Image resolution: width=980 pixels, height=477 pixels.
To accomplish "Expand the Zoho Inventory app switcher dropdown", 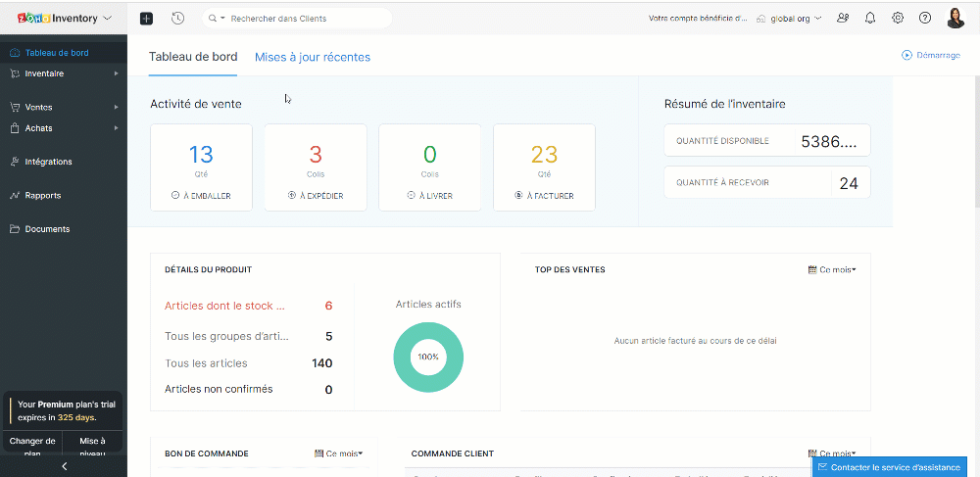I will tap(107, 18).
